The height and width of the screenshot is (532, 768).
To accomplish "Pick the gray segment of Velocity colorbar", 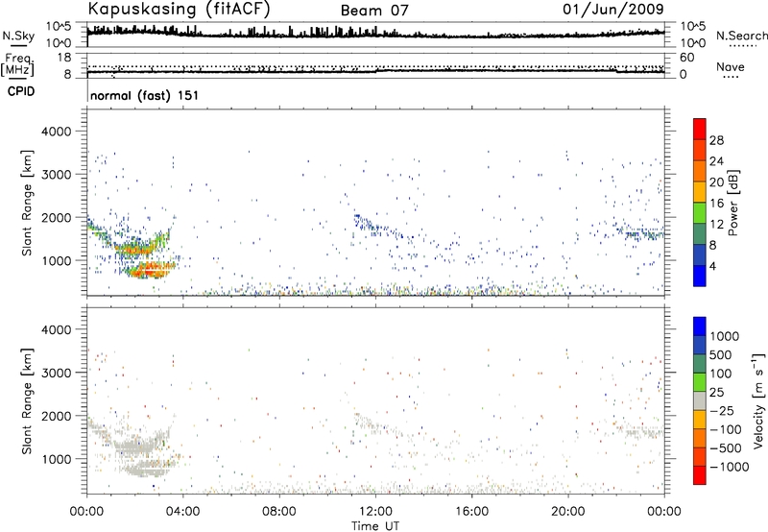I will 700,400.
